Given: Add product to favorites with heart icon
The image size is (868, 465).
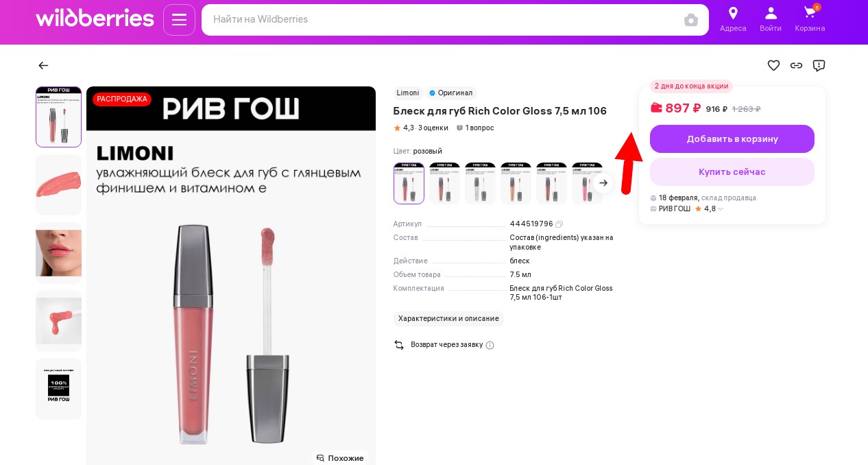Looking at the screenshot, I should [773, 65].
